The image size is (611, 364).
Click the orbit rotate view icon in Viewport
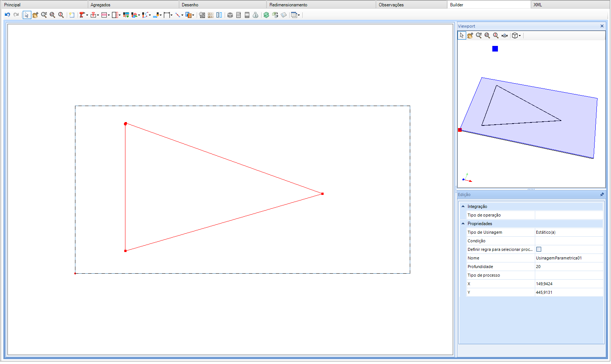[505, 35]
